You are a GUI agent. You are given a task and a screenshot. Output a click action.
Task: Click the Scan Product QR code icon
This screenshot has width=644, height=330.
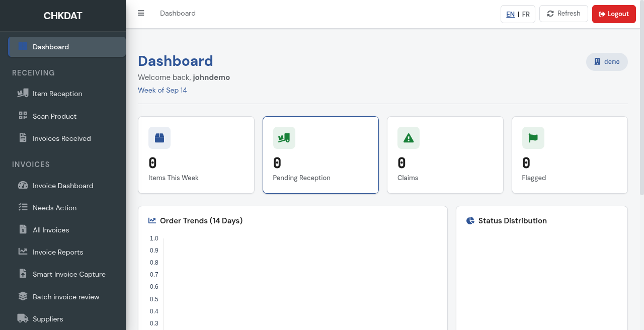pyautogui.click(x=23, y=116)
